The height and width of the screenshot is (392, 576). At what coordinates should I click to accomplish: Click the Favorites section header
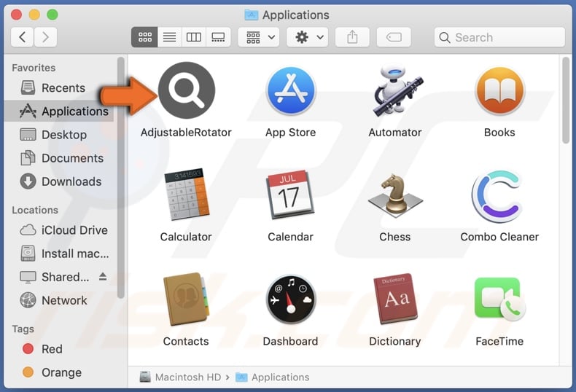pyautogui.click(x=34, y=68)
